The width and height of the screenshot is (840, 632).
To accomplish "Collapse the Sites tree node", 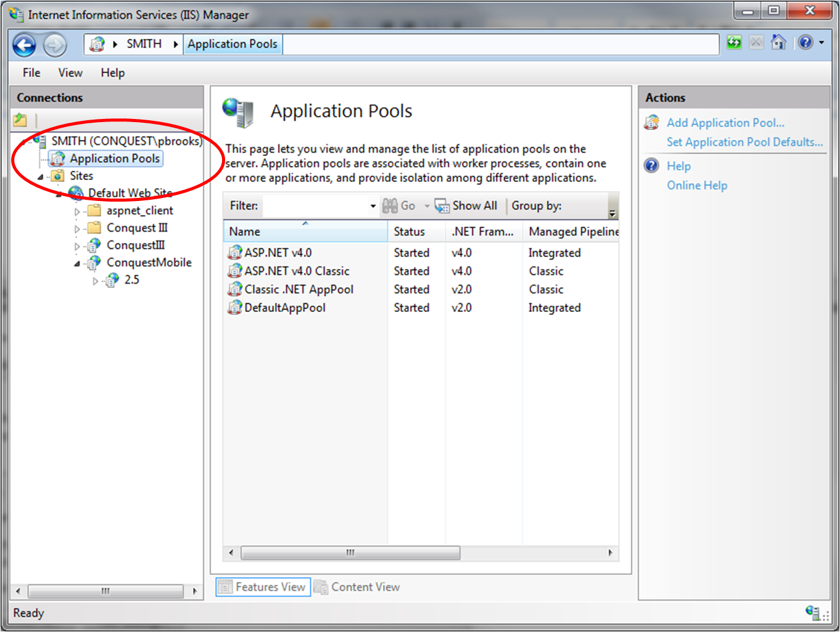I will point(40,176).
